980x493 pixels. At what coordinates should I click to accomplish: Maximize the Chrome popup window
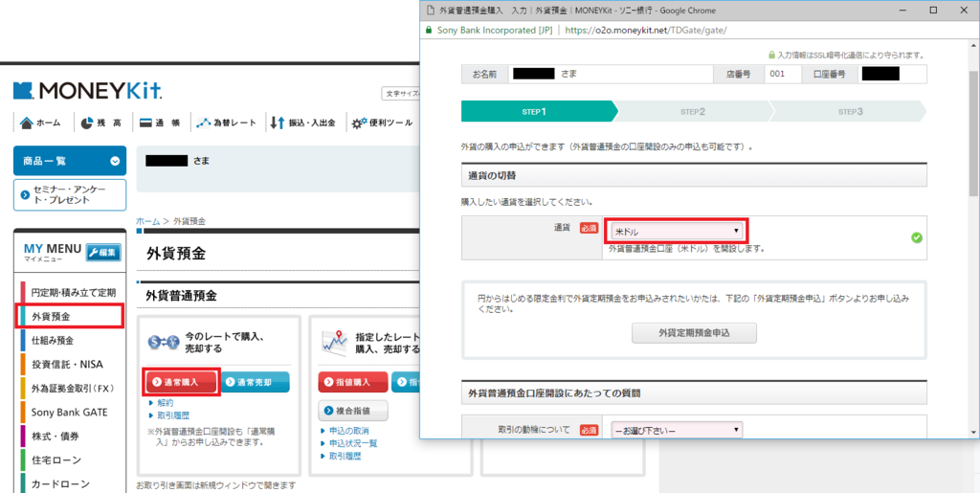tap(933, 11)
